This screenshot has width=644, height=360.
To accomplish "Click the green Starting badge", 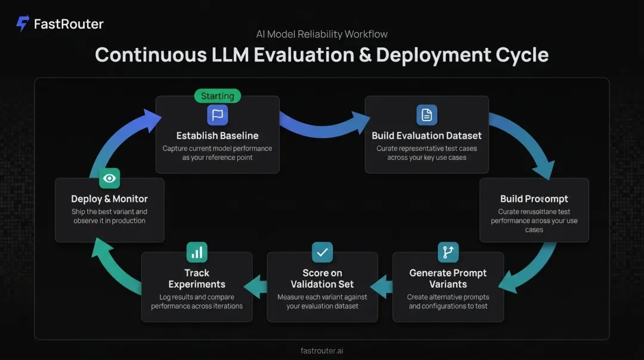I will point(217,96).
